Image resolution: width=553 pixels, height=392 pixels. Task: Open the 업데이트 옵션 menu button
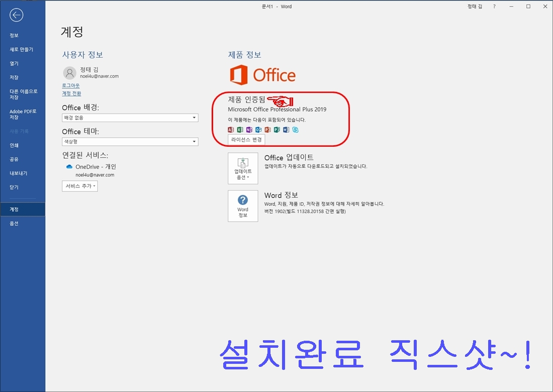pos(243,168)
